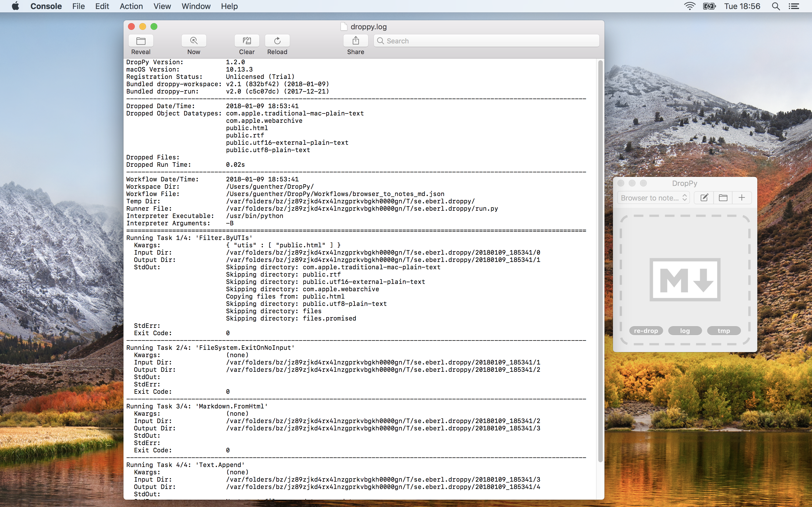Open the Notification Center icon

coord(794,6)
